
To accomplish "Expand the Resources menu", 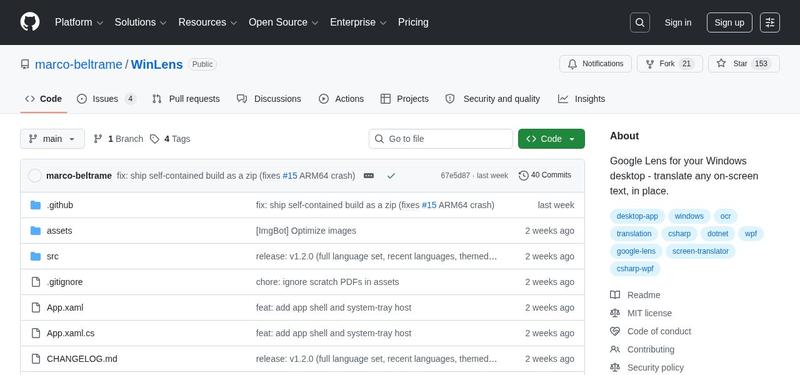I will (208, 22).
